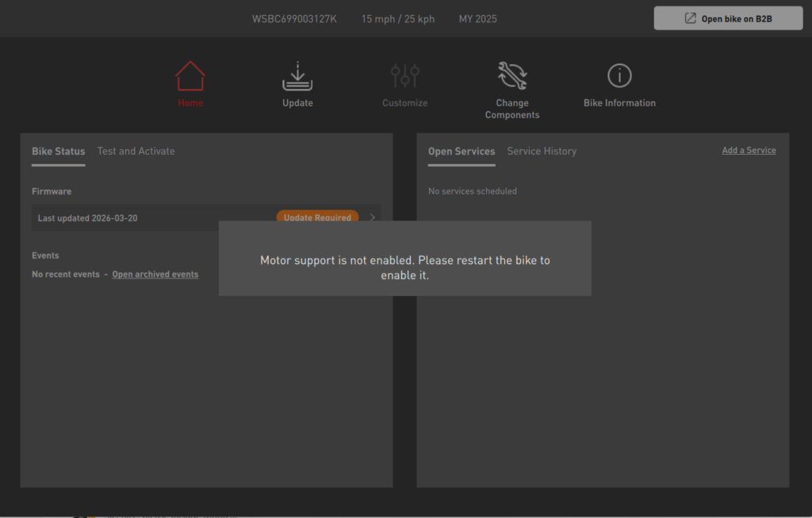Open the Update download icon
The height and width of the screenshot is (518, 812).
[297, 77]
